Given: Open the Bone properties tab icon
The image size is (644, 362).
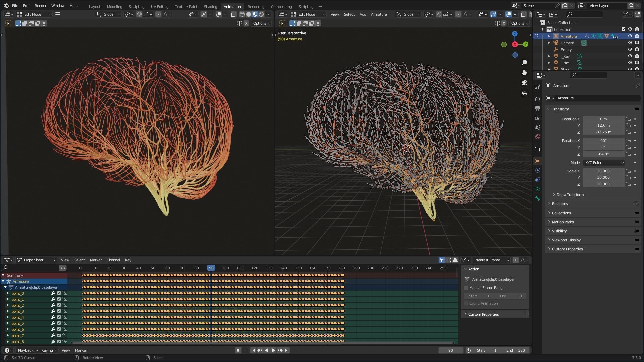Looking at the screenshot, I should 538,198.
